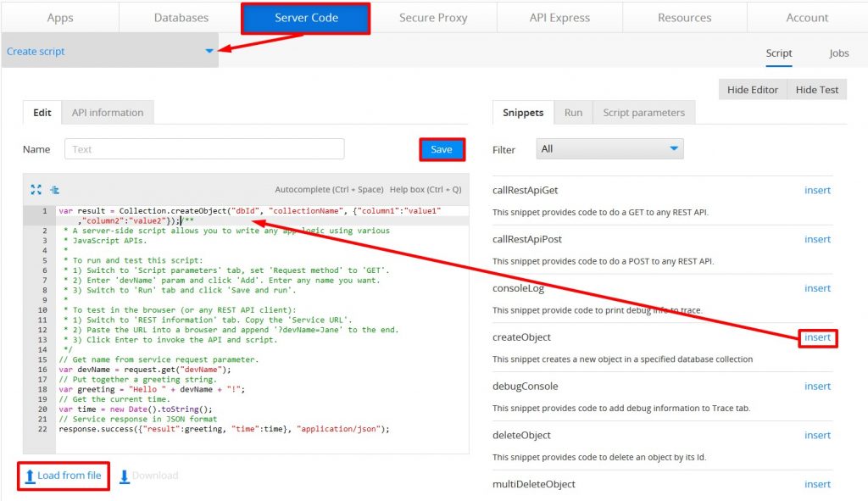The height and width of the screenshot is (501, 868).
Task: Select the Snippets tab
Action: click(x=523, y=113)
